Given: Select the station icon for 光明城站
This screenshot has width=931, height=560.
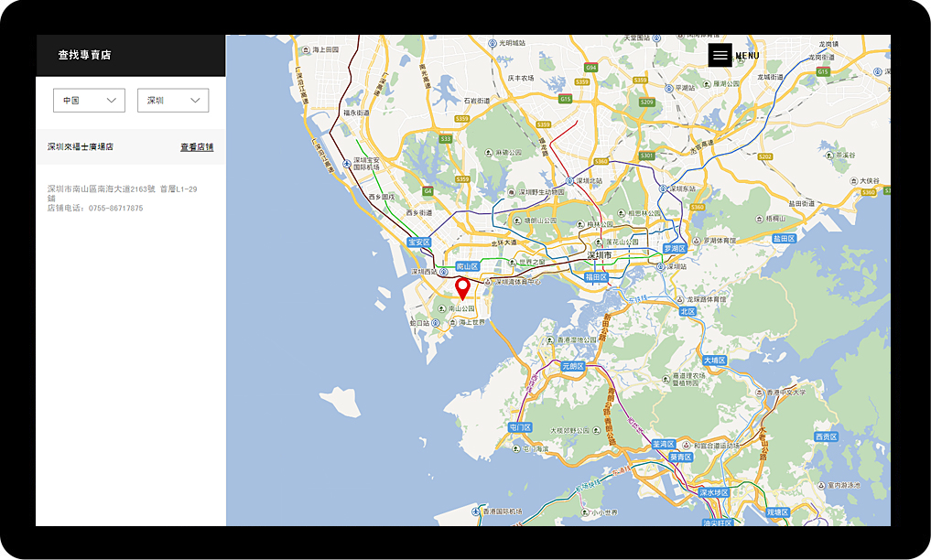Looking at the screenshot, I should tap(493, 43).
